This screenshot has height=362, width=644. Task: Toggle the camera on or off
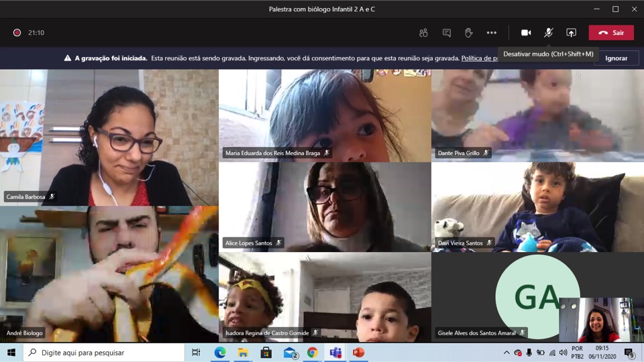pos(526,33)
